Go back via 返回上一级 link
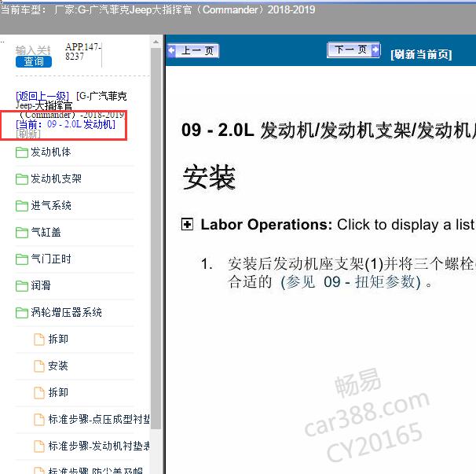The width and height of the screenshot is (476, 474). pyautogui.click(x=42, y=96)
